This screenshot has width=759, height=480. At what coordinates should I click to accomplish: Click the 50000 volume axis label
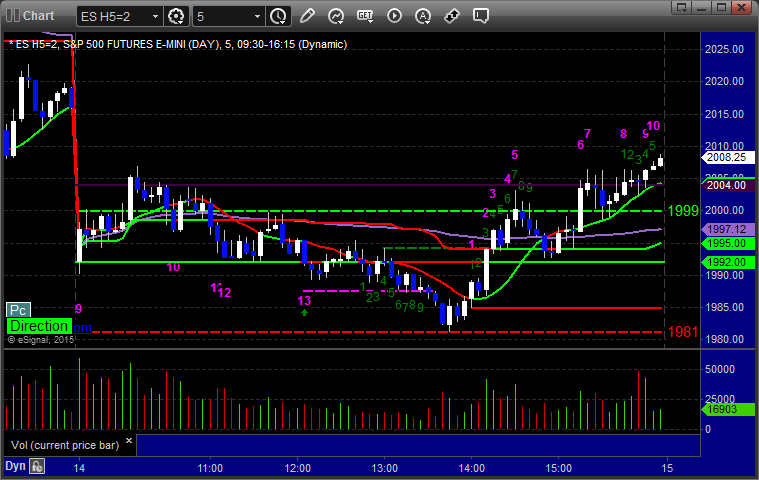pyautogui.click(x=720, y=369)
